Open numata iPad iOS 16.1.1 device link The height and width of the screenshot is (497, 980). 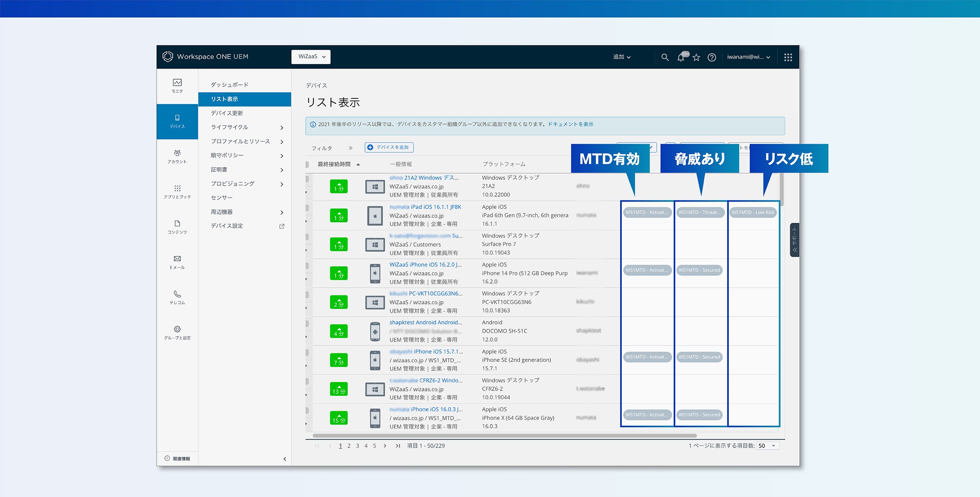tap(425, 207)
